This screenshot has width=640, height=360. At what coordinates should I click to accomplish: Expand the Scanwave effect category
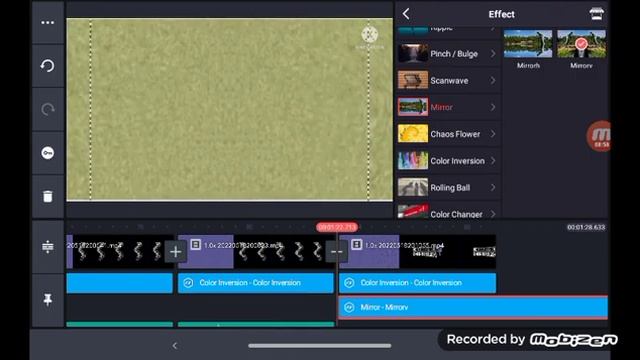pyautogui.click(x=493, y=80)
